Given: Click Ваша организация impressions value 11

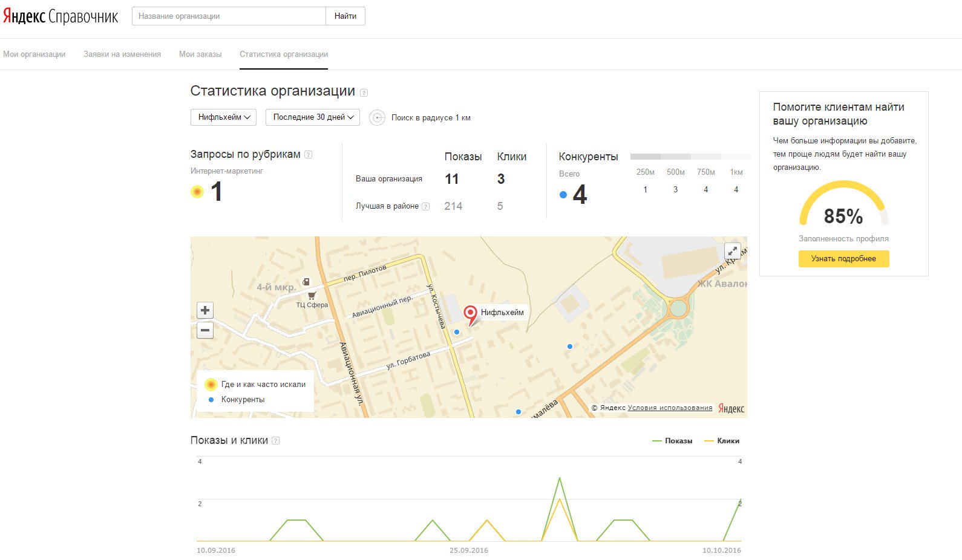Looking at the screenshot, I should click(x=452, y=179).
